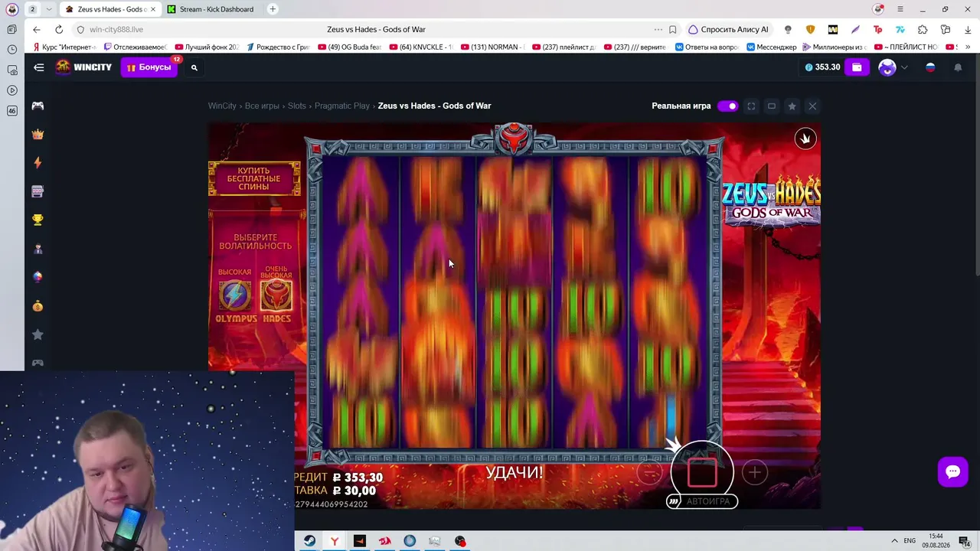Open browser history in side panel
The image size is (980, 551).
point(12,50)
